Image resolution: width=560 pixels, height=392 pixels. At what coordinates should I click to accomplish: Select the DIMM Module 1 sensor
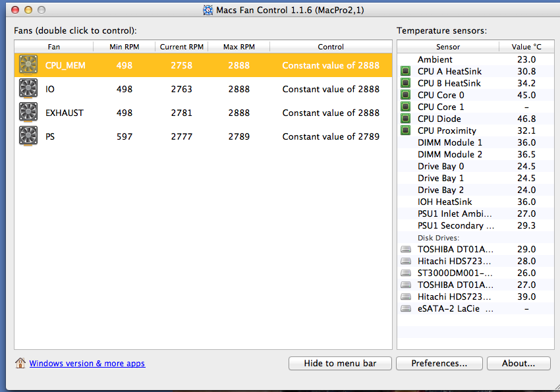[476, 142]
